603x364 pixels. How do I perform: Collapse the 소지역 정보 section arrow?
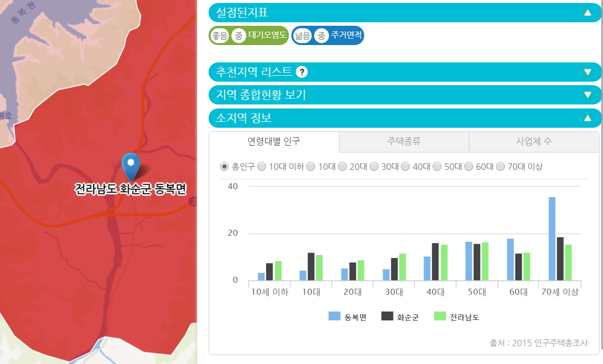588,118
